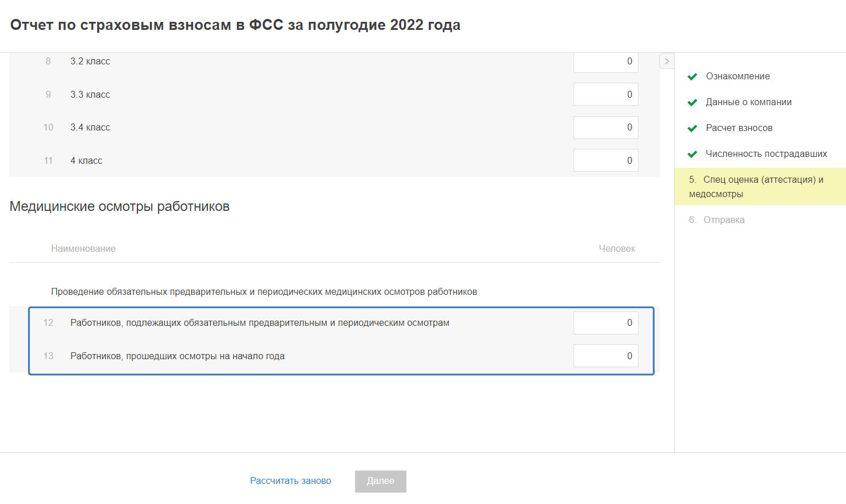Click the checkmark beside Численность пострадавших
Image resolution: width=846 pixels, height=504 pixels.
tap(693, 154)
